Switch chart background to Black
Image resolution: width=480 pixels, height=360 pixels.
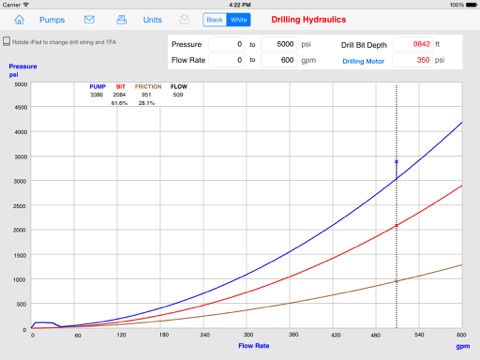pos(214,20)
